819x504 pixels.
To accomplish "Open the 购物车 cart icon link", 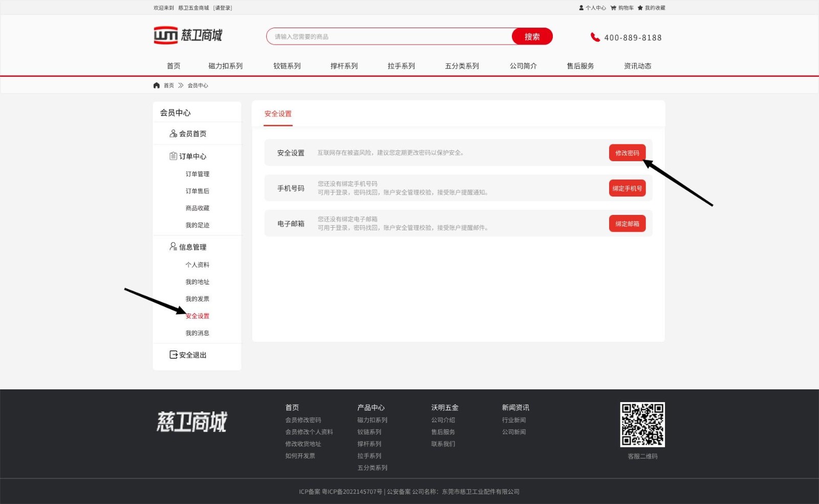I will [613, 8].
